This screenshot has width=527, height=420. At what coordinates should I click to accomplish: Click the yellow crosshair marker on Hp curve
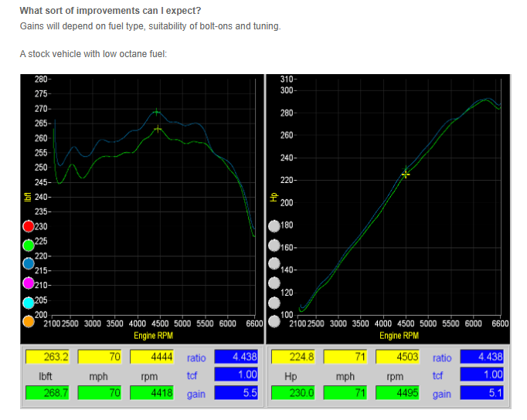(x=406, y=174)
